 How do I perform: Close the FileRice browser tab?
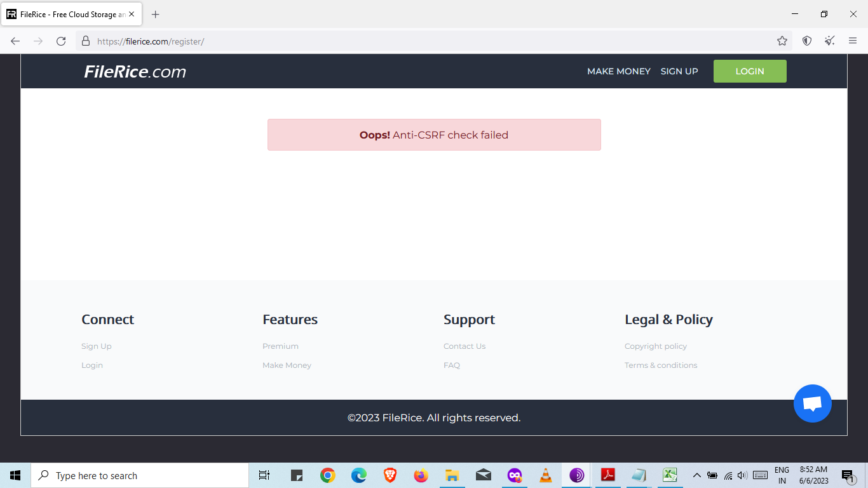(x=132, y=14)
